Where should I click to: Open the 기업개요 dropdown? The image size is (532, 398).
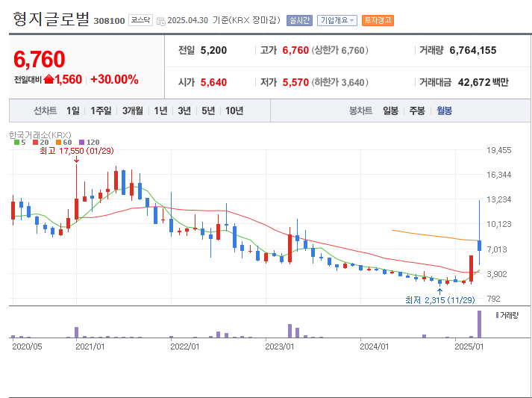(337, 20)
